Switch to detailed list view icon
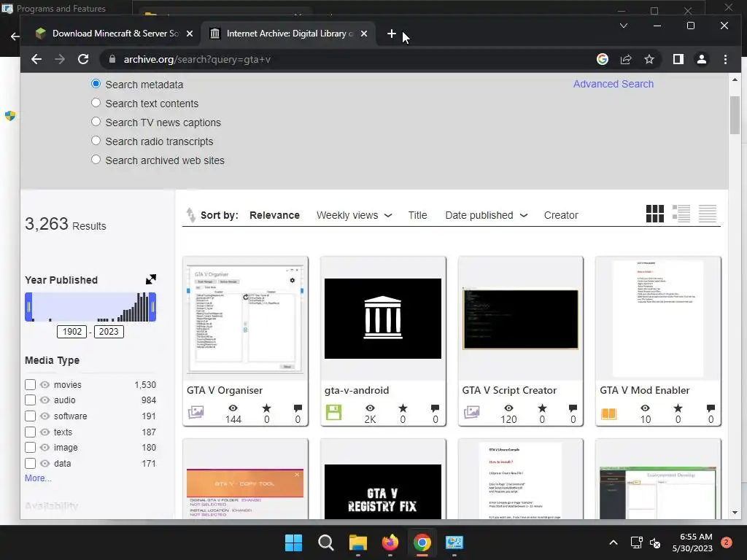This screenshot has height=560, width=747. click(x=681, y=214)
